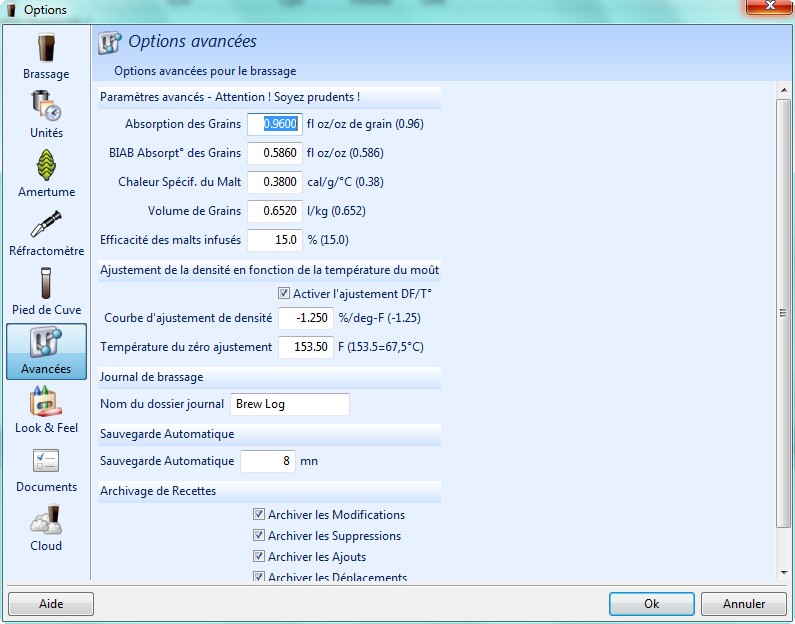Screen dimensions: 795x624
Task: Edit the Nom du dossier journal field
Action: click(x=290, y=404)
